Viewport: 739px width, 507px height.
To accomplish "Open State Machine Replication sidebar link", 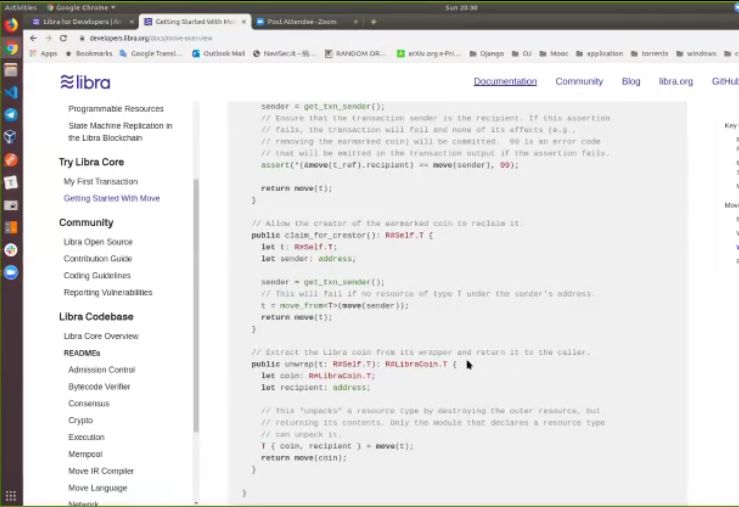I will coord(120,131).
